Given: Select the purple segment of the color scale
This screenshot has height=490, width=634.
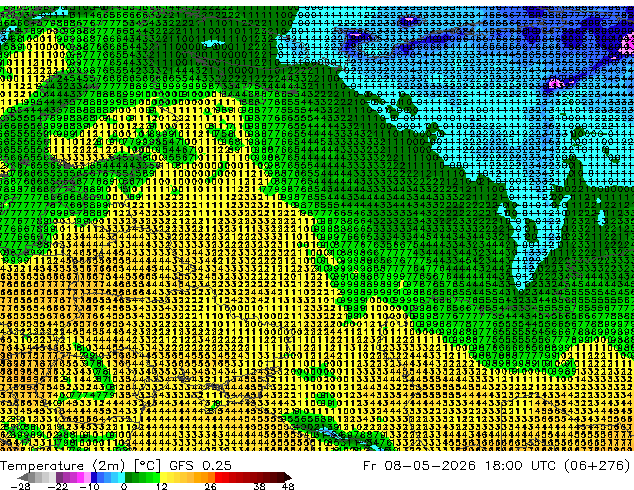Looking at the screenshot, I should pos(73,477).
